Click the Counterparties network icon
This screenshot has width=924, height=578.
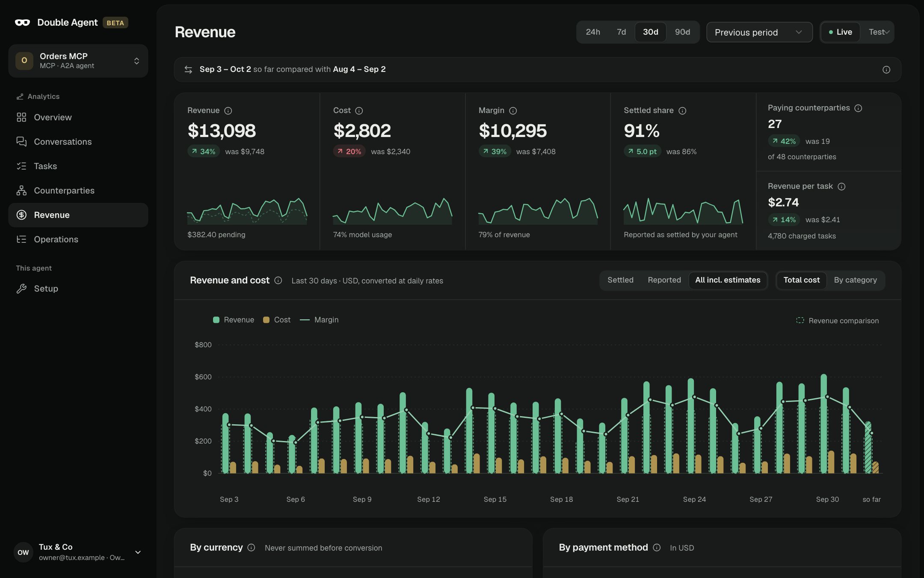(x=21, y=191)
